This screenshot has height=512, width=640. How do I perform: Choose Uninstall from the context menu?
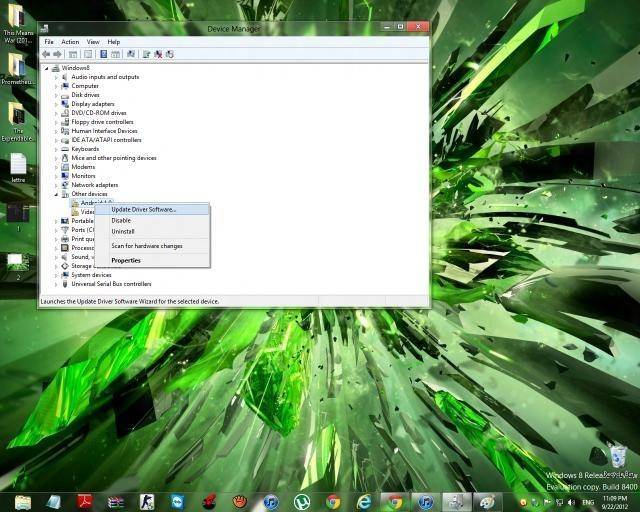152,232
